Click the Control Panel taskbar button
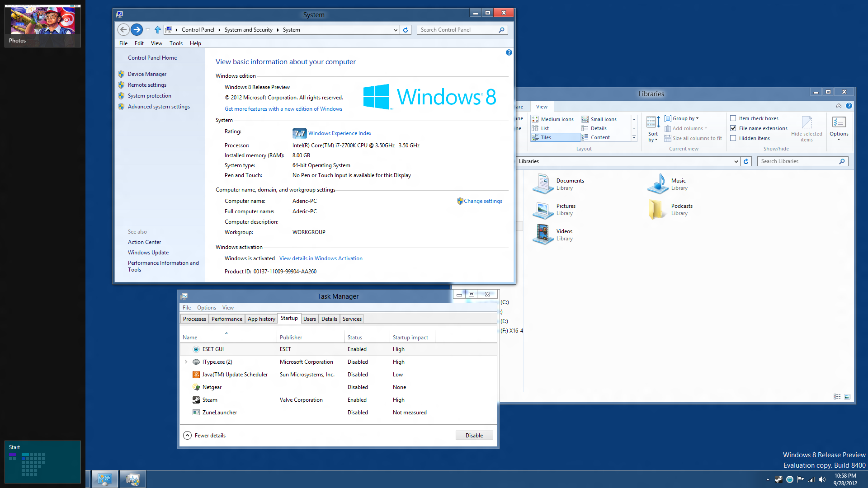868x488 pixels. 105,479
